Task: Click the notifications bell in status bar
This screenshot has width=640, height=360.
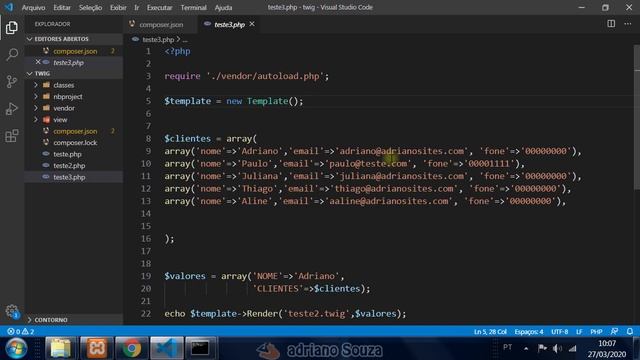Action: [630, 331]
